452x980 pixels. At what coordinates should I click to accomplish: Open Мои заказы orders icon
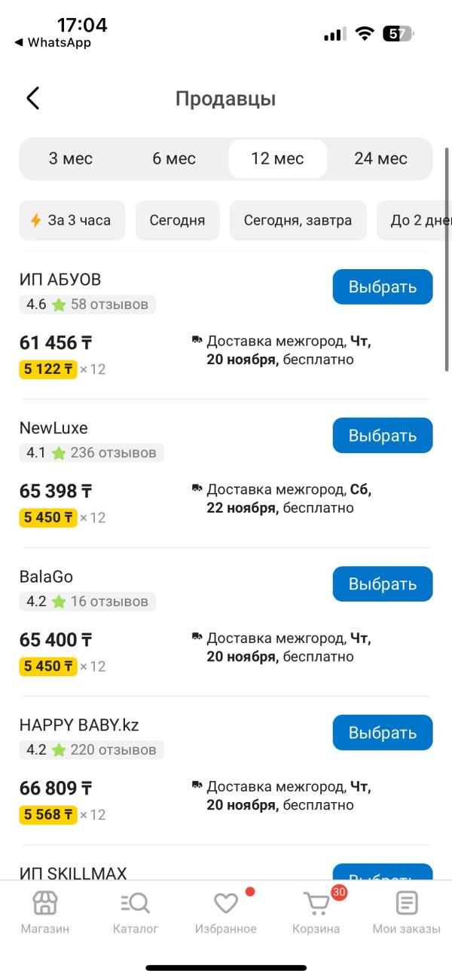[407, 903]
